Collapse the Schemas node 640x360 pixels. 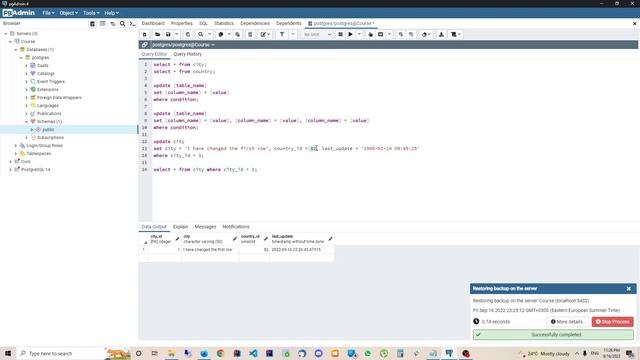(x=27, y=121)
